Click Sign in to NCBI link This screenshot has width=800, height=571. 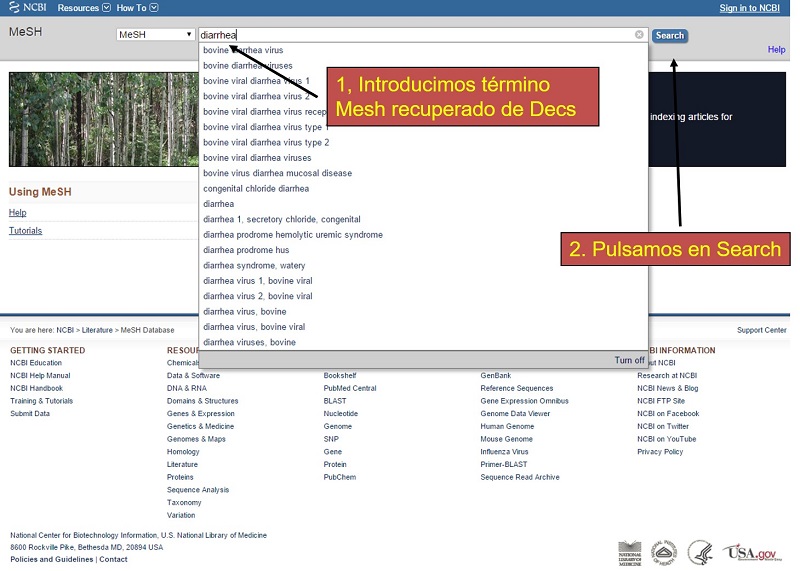pos(749,8)
